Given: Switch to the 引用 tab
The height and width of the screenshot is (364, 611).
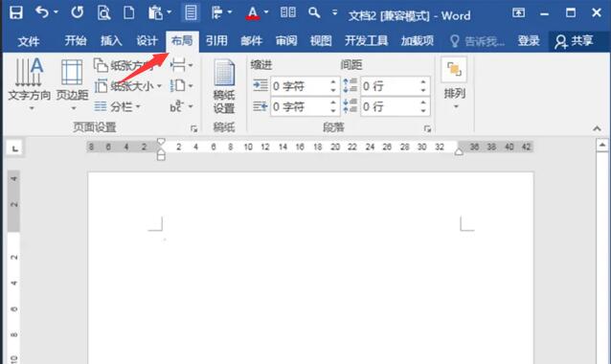Looking at the screenshot, I should pos(216,40).
